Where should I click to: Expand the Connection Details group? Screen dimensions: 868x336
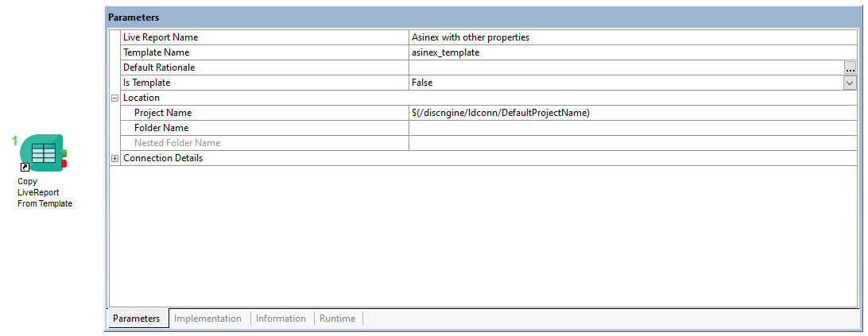(115, 158)
